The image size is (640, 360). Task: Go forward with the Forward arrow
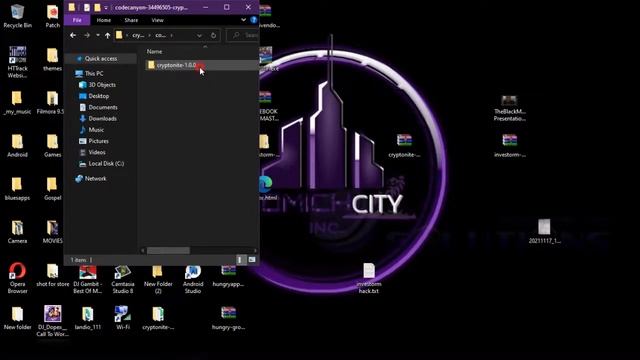click(x=87, y=36)
